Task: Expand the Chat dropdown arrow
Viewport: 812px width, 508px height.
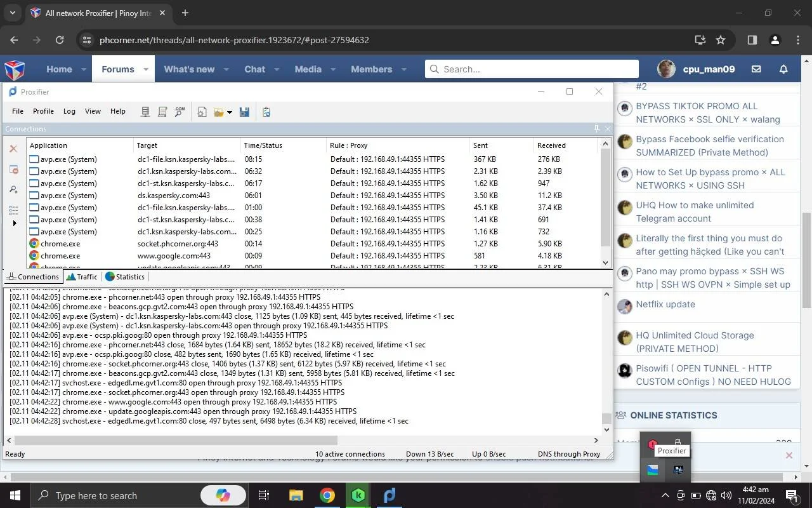Action: 277,69
